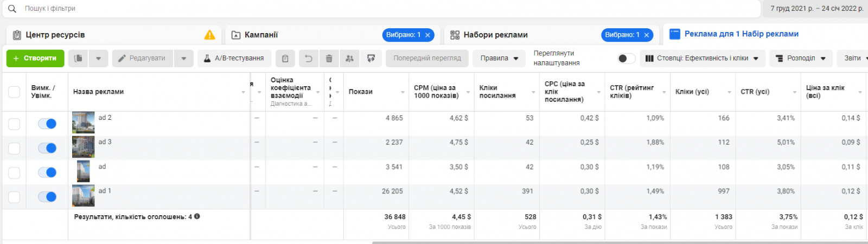Click the export share icon in toolbar
Image resolution: width=868 pixels, height=244 pixels.
click(371, 59)
